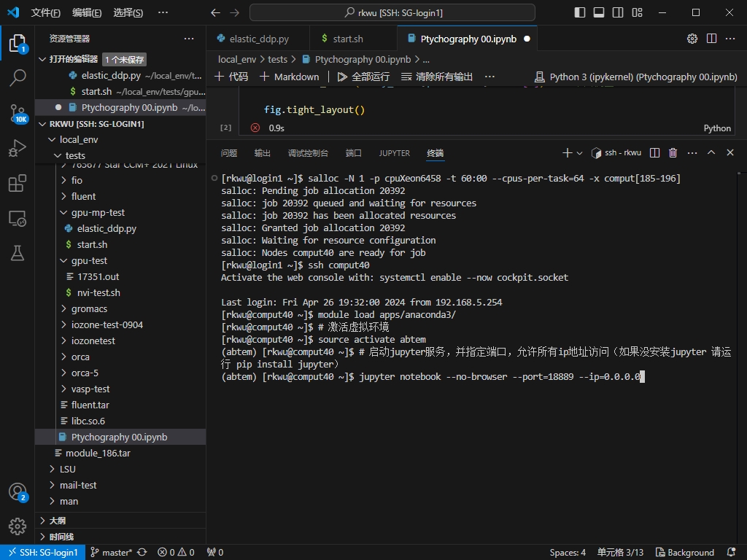
Task: Go back with the left arrow
Action: (x=215, y=13)
